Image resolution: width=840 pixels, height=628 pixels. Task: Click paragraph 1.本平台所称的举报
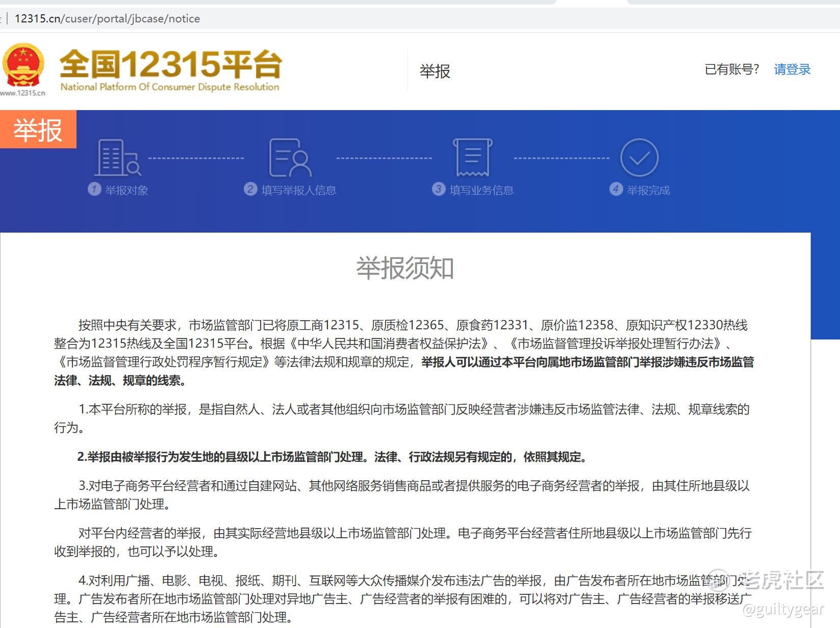click(x=402, y=418)
